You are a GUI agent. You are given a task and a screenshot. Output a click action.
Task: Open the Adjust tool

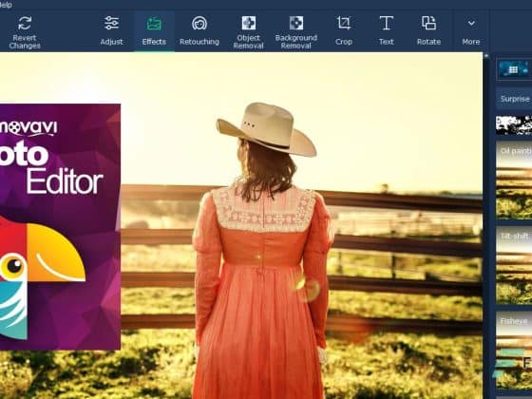111,31
